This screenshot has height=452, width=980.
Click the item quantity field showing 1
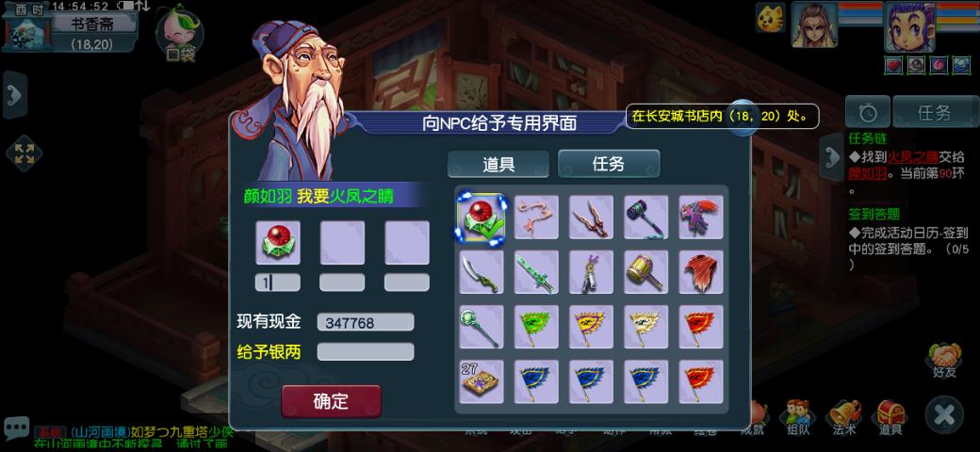(277, 282)
